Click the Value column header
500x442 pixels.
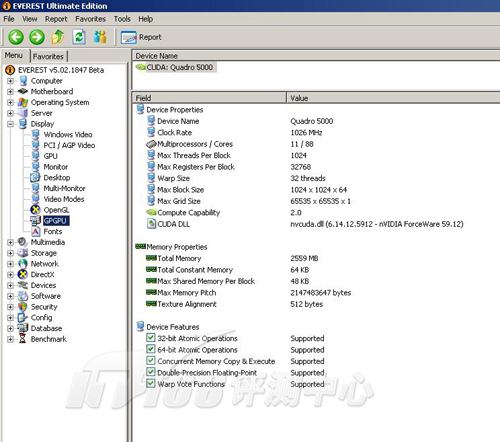click(393, 98)
